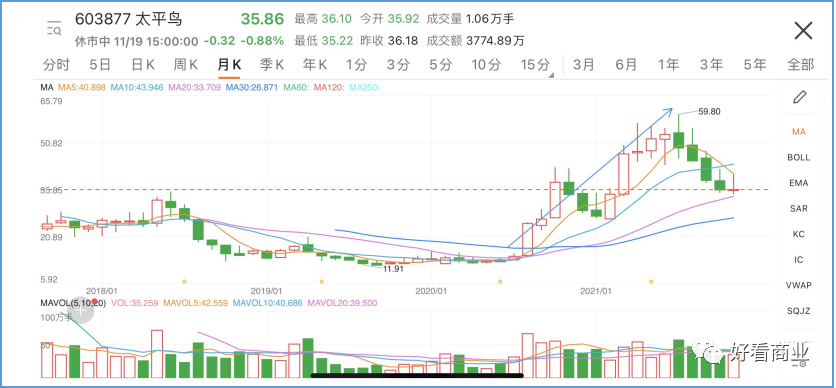Click the black horizontal scroll bar
The height and width of the screenshot is (388, 836).
pos(417,375)
